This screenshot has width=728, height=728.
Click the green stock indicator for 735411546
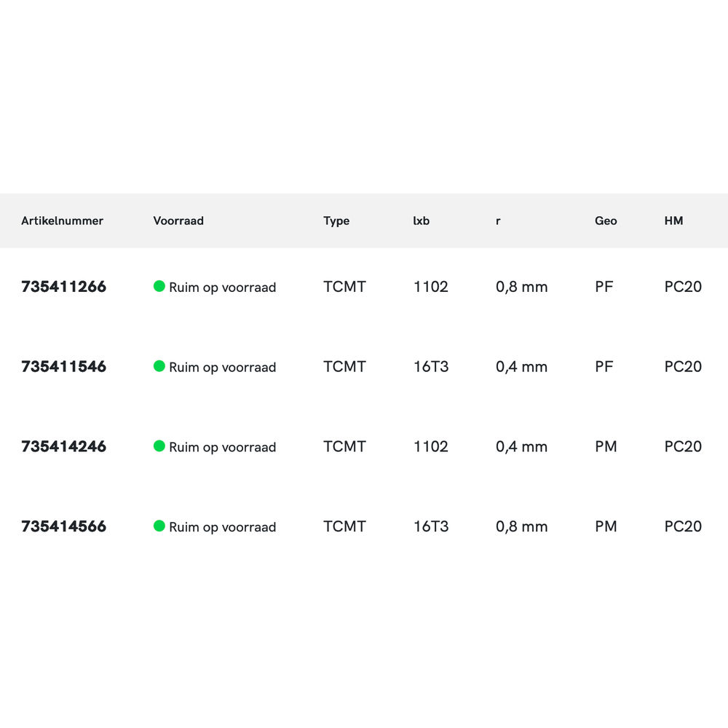(159, 366)
